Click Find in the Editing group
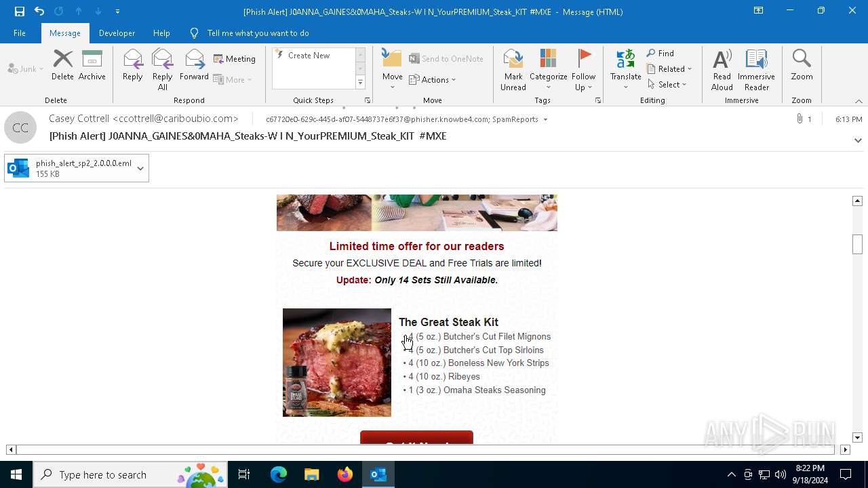The width and height of the screenshot is (868, 488). point(660,54)
